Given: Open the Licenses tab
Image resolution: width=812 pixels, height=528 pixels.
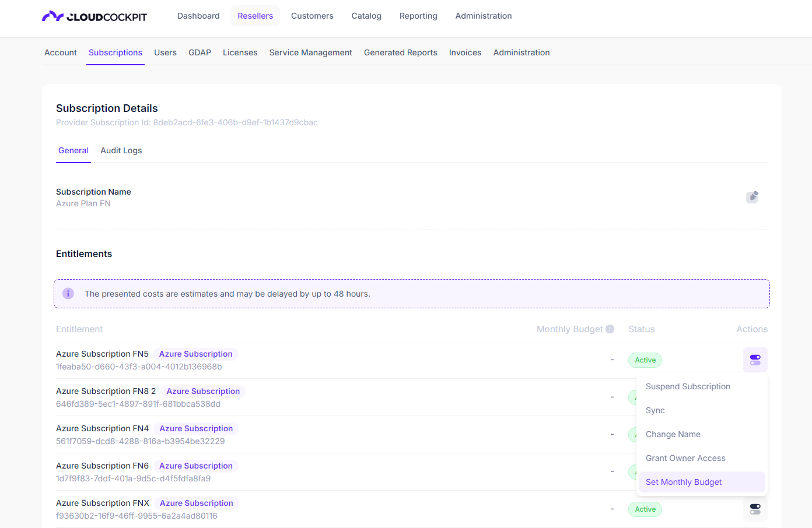Looking at the screenshot, I should (240, 52).
